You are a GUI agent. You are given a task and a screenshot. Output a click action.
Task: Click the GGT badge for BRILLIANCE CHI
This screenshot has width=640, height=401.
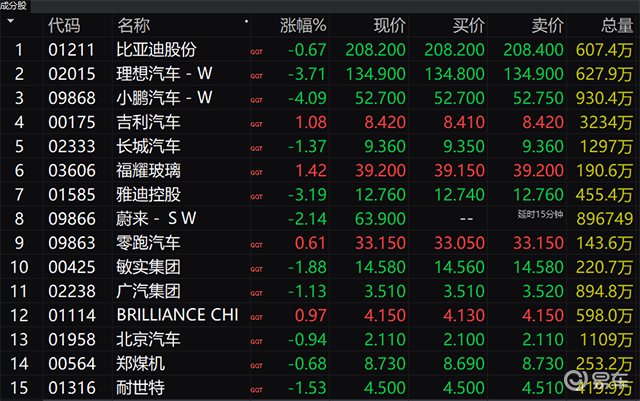[256, 317]
